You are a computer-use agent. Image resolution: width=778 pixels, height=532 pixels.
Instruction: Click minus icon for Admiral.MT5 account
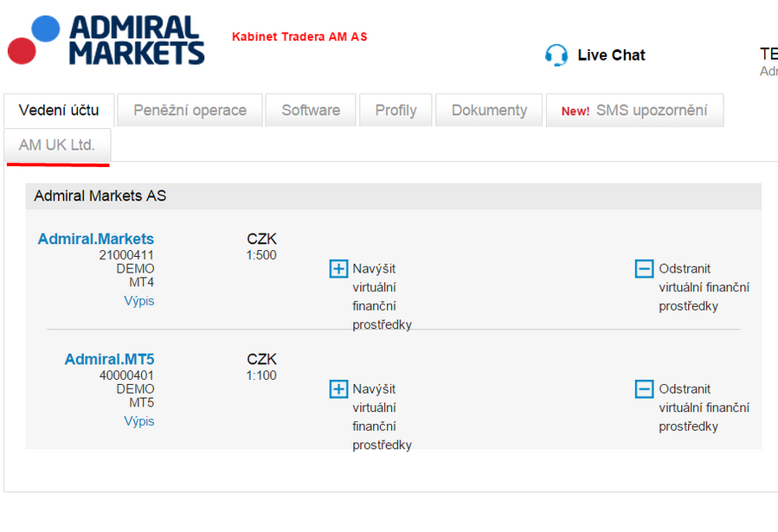644,389
